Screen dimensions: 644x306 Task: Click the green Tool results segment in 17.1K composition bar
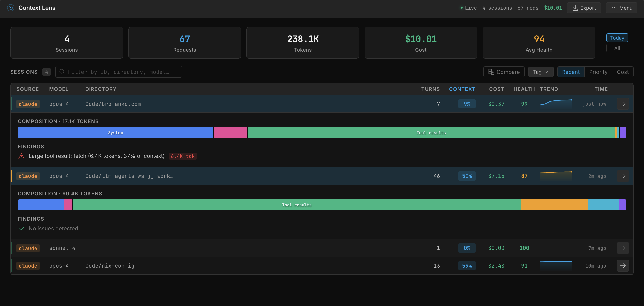[431, 133]
